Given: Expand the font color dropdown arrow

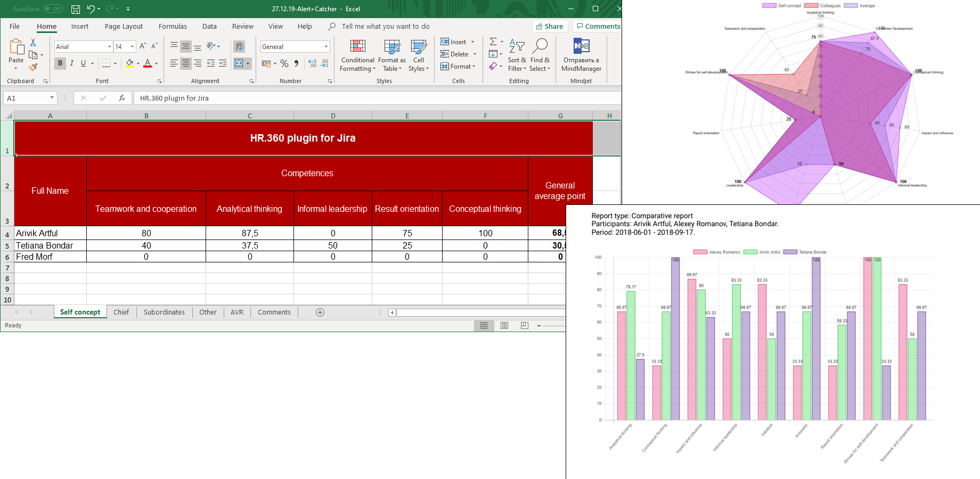Looking at the screenshot, I should [156, 63].
